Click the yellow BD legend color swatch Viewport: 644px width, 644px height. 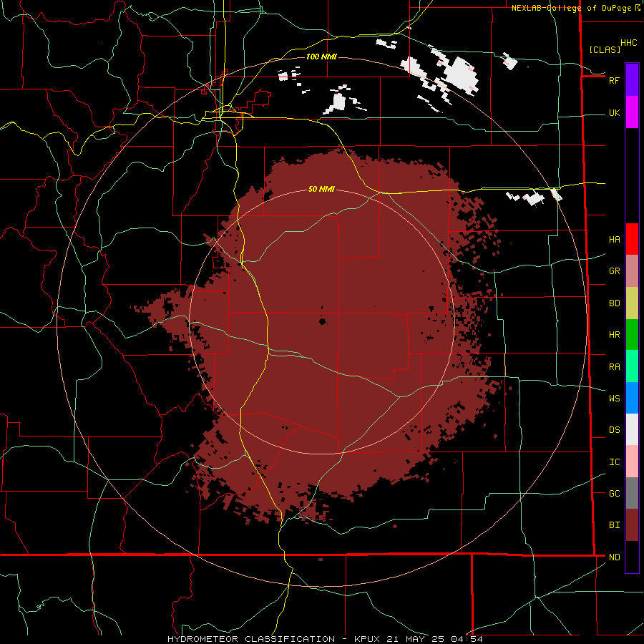[632, 303]
